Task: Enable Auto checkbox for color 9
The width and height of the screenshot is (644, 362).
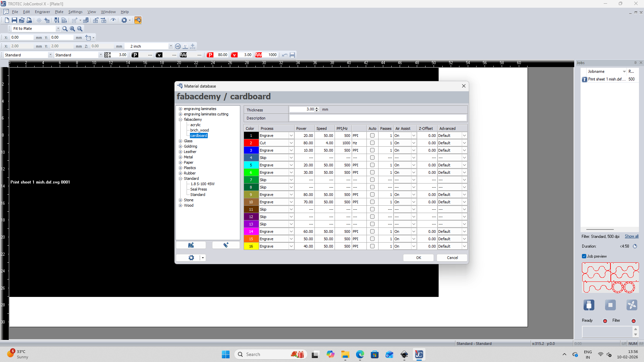Action: [372, 195]
